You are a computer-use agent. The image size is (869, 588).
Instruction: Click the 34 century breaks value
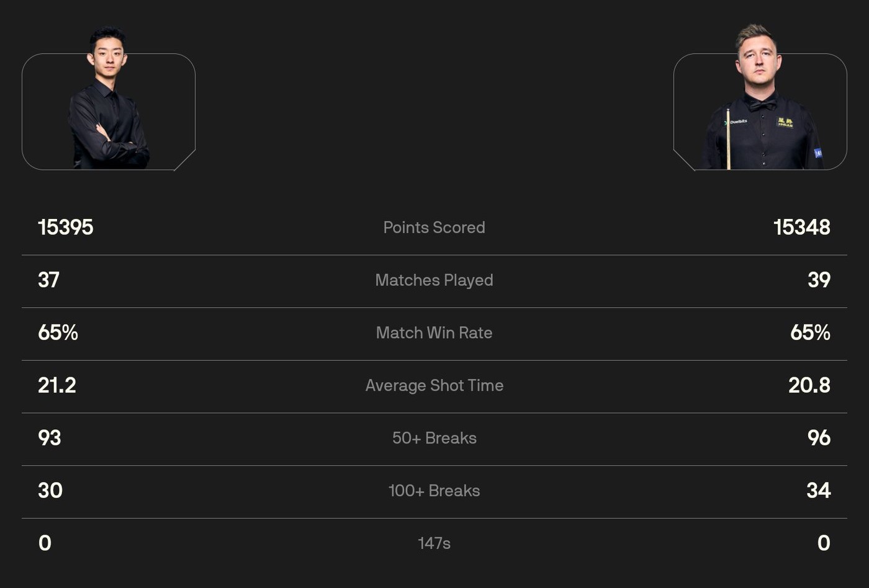[818, 491]
